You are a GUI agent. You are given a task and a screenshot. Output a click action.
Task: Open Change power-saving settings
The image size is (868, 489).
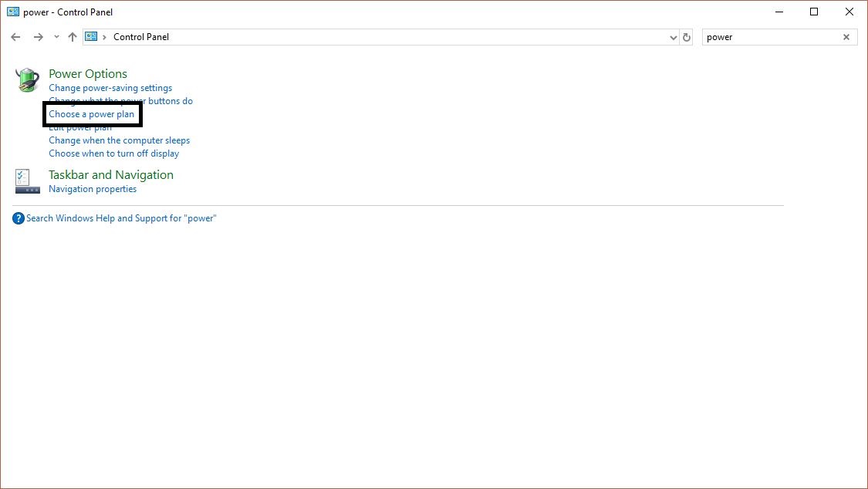click(110, 88)
